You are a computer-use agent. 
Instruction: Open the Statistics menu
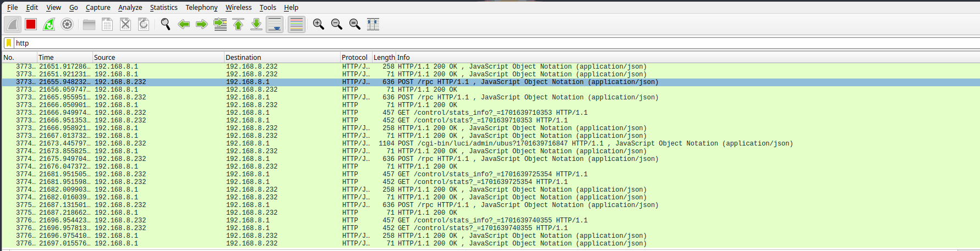pos(163,8)
